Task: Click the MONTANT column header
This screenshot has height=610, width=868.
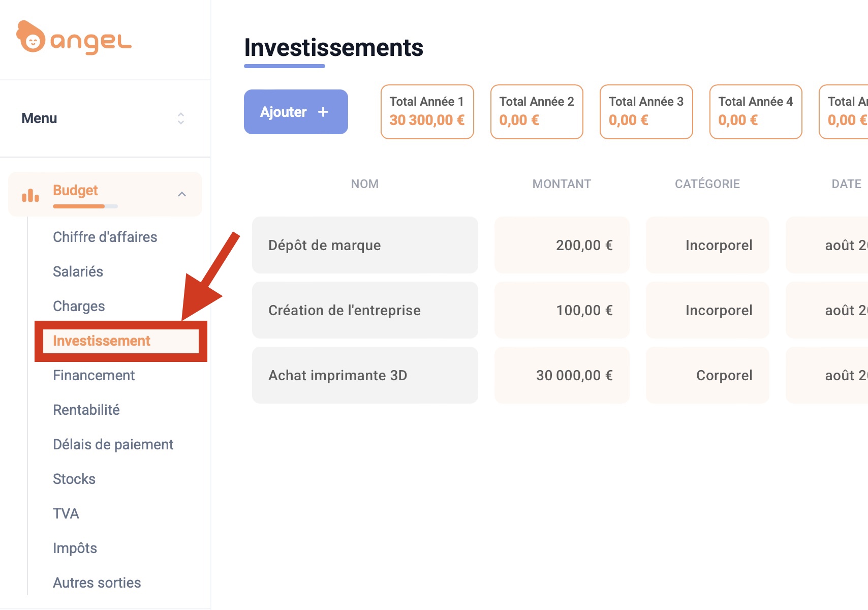Action: click(x=562, y=184)
